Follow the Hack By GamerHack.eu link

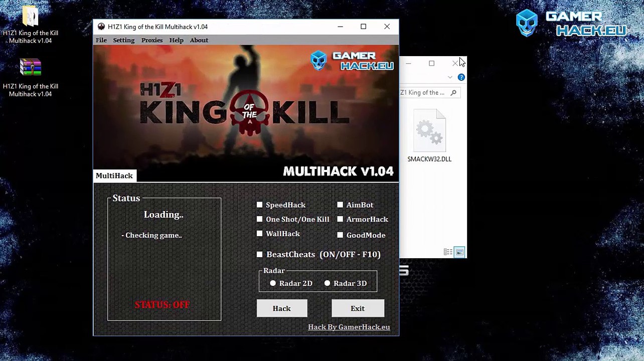click(x=349, y=327)
